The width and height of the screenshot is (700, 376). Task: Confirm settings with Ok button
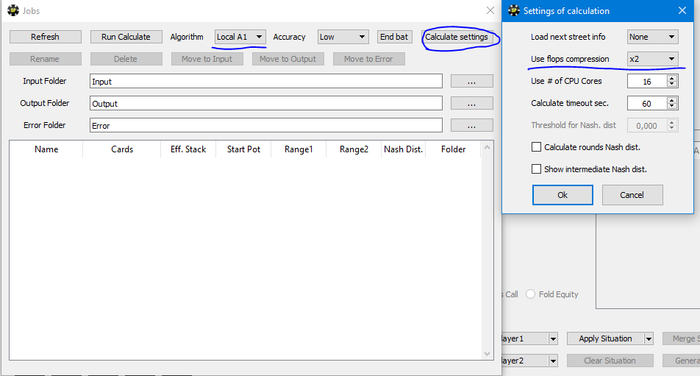[562, 195]
